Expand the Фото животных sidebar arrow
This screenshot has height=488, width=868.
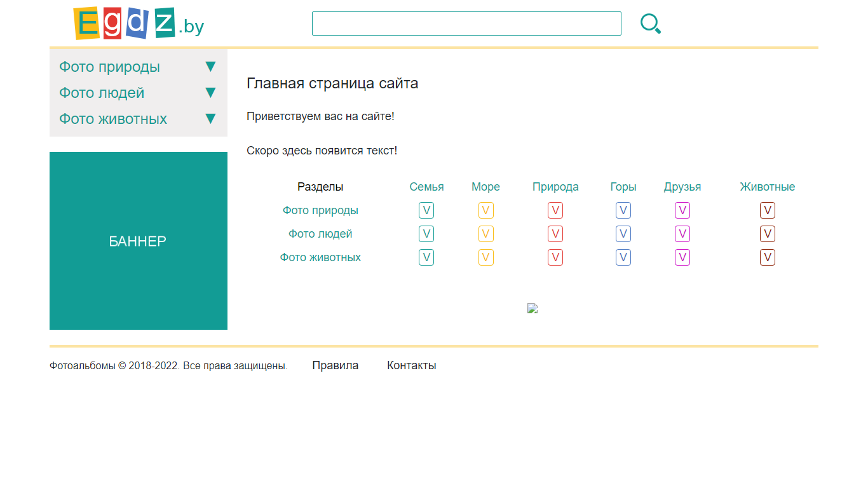pyautogui.click(x=211, y=119)
